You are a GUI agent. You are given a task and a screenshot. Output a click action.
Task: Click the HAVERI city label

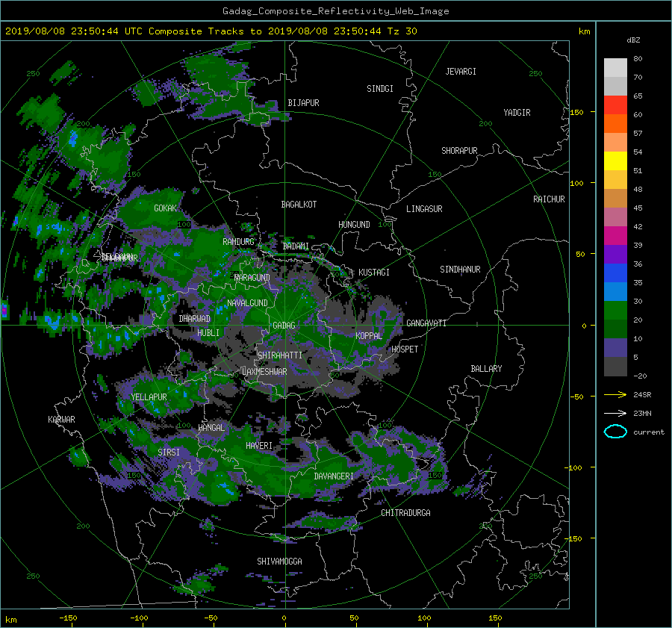coord(259,446)
